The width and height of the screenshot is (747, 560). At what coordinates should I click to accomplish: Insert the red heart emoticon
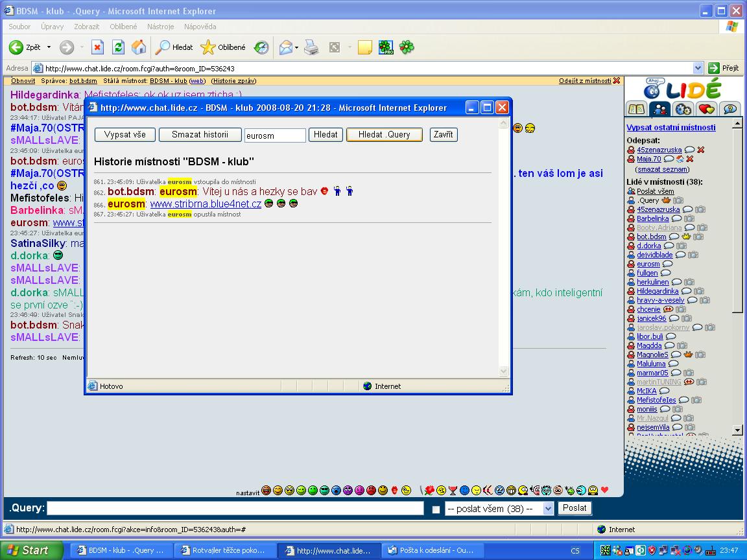604,490
